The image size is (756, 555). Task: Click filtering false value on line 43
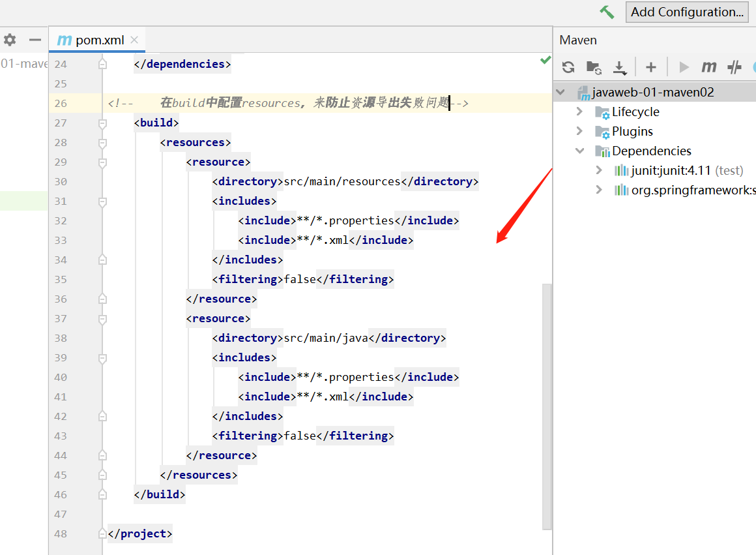(300, 436)
